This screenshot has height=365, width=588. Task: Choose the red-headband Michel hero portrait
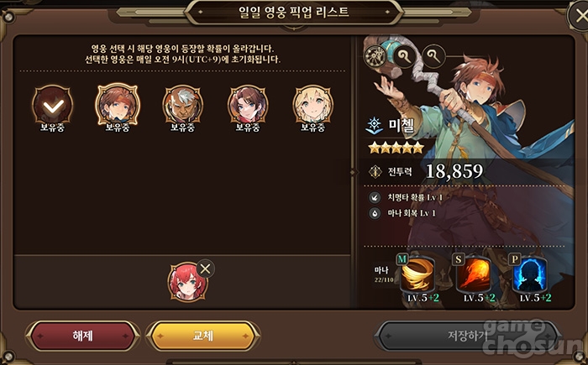pyautogui.click(x=118, y=105)
